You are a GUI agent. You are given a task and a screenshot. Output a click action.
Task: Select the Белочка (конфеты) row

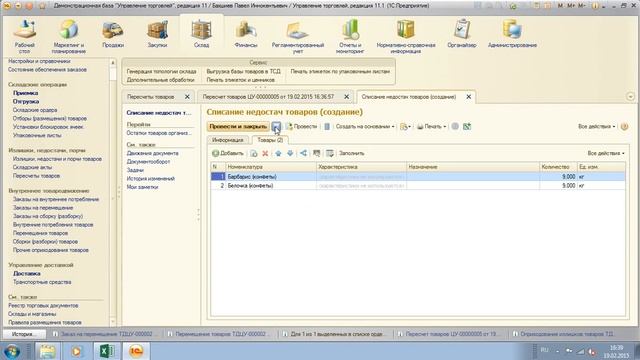418,186
